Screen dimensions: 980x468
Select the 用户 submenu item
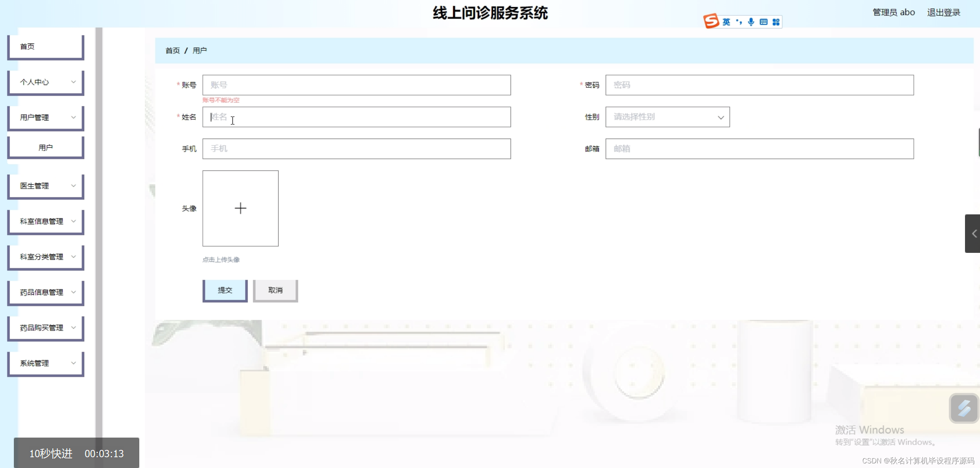46,147
